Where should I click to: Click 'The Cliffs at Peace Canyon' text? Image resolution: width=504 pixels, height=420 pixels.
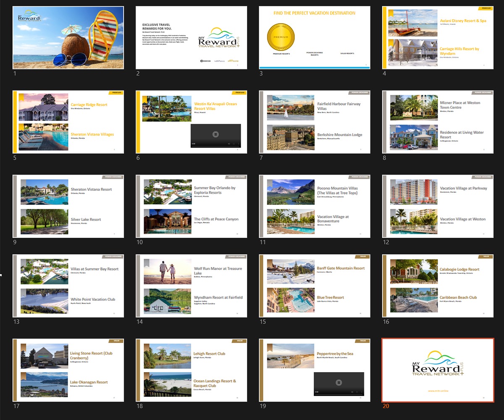216,219
